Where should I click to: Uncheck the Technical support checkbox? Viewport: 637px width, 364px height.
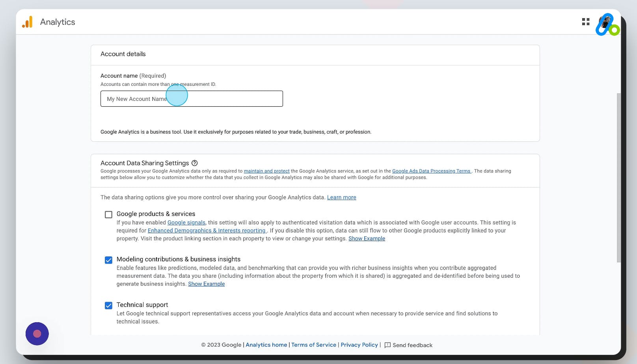point(108,305)
